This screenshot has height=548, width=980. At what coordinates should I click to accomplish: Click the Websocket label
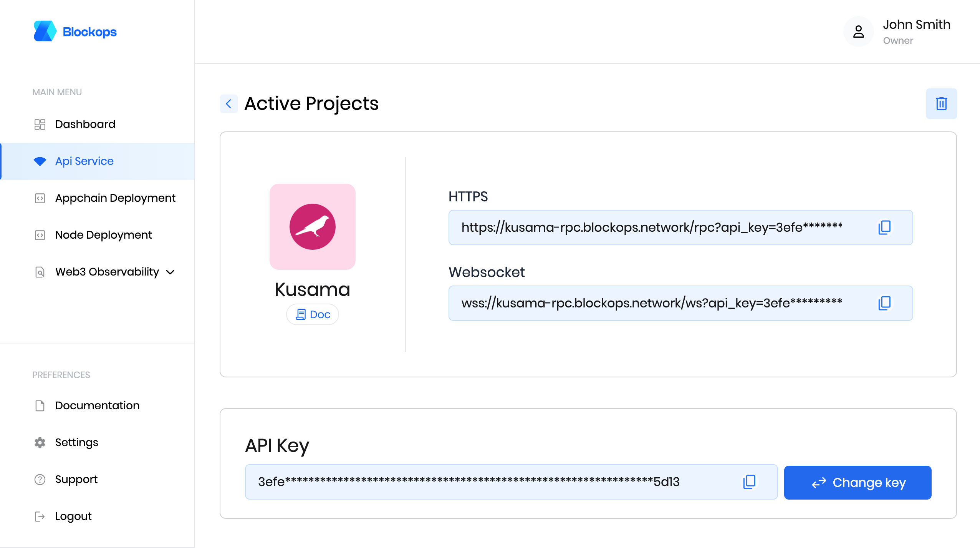(x=487, y=272)
